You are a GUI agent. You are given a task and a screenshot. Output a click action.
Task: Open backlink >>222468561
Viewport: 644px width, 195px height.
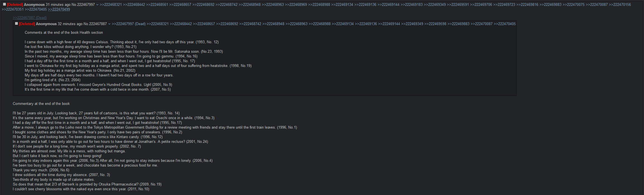[157, 5]
